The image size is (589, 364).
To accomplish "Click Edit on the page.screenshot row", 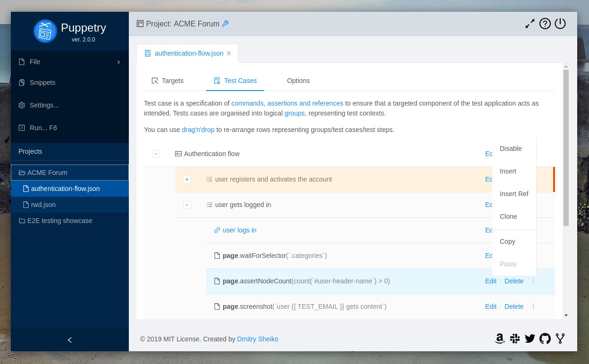I will (x=491, y=306).
